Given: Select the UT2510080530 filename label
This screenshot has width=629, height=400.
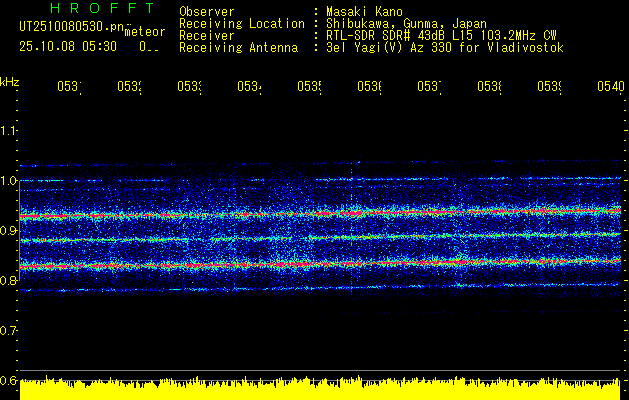Looking at the screenshot, I should click(72, 27).
